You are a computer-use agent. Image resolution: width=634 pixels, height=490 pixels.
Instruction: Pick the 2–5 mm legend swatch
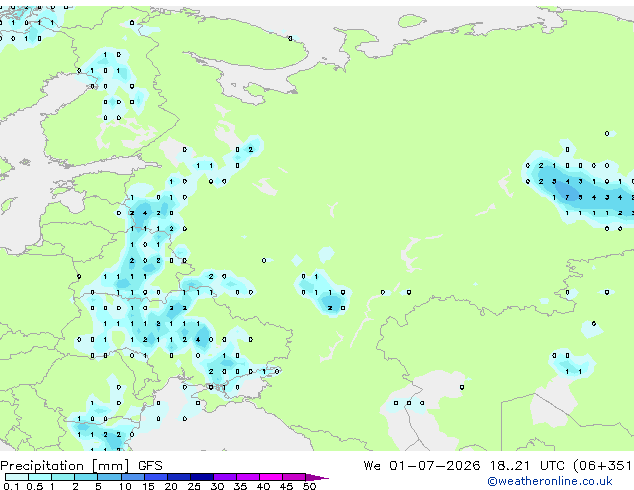pos(86,477)
